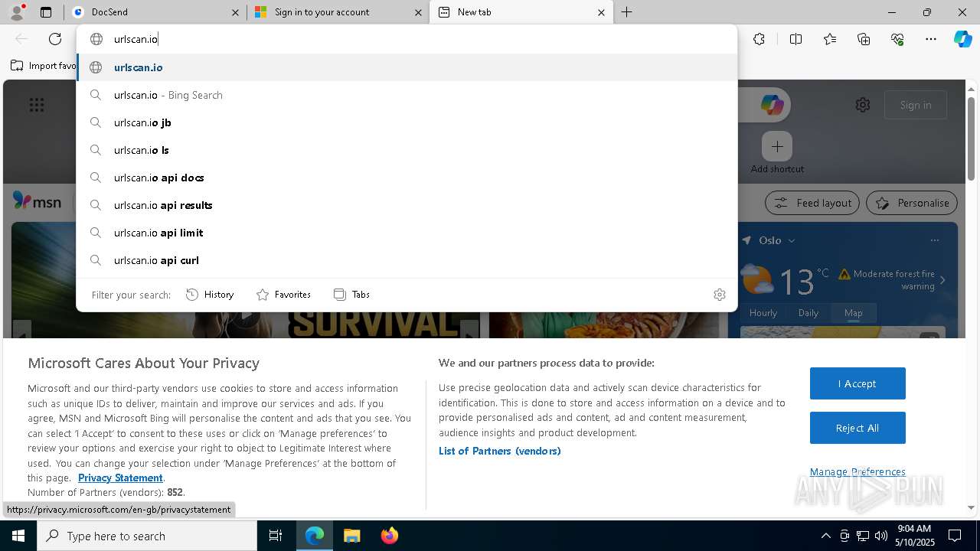Choose the urlscan.io api docs suggestion
This screenshot has width=980, height=551.
click(x=407, y=178)
